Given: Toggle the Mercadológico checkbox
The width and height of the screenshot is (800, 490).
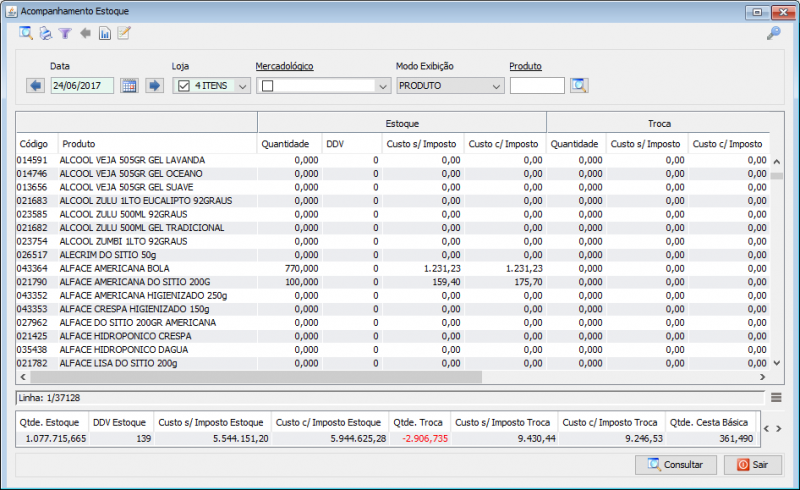Looking at the screenshot, I should pos(267,86).
